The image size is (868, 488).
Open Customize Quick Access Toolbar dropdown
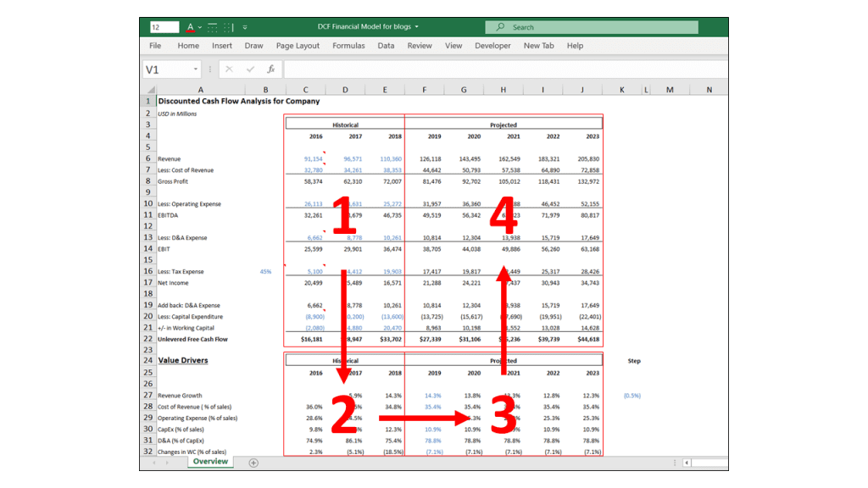click(x=245, y=27)
